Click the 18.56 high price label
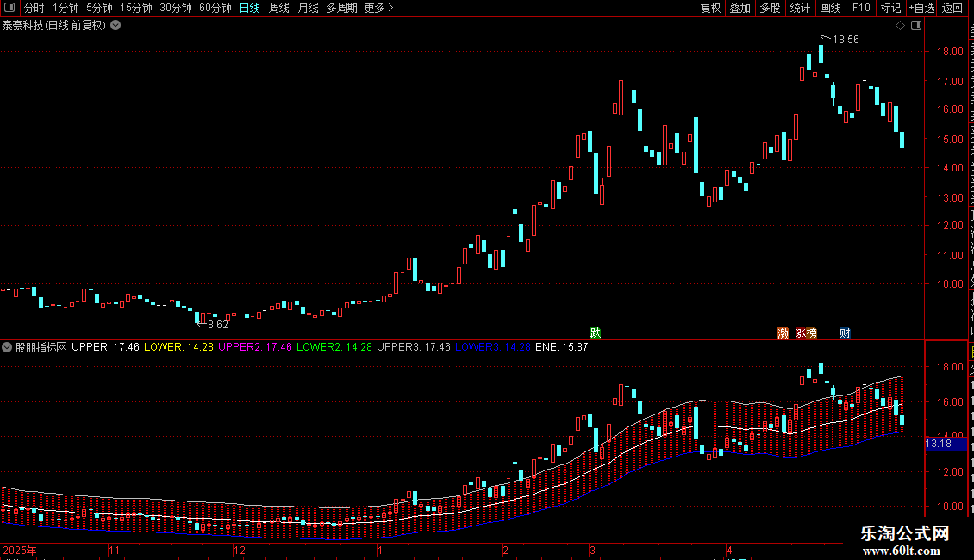The width and height of the screenshot is (974, 560). (x=846, y=40)
